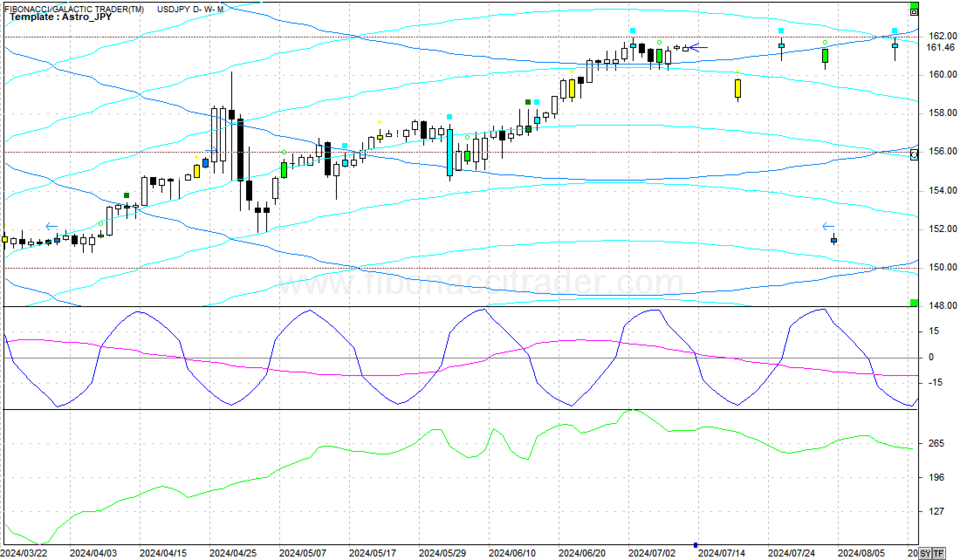Click the blue marker on the date axis
Viewport: 960px width, 560px height.
696,545
